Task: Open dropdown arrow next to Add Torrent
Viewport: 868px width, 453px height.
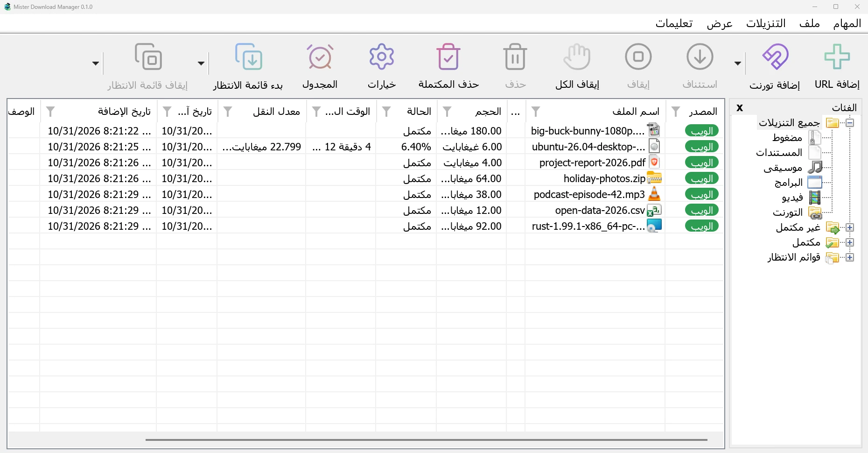Action: point(738,63)
